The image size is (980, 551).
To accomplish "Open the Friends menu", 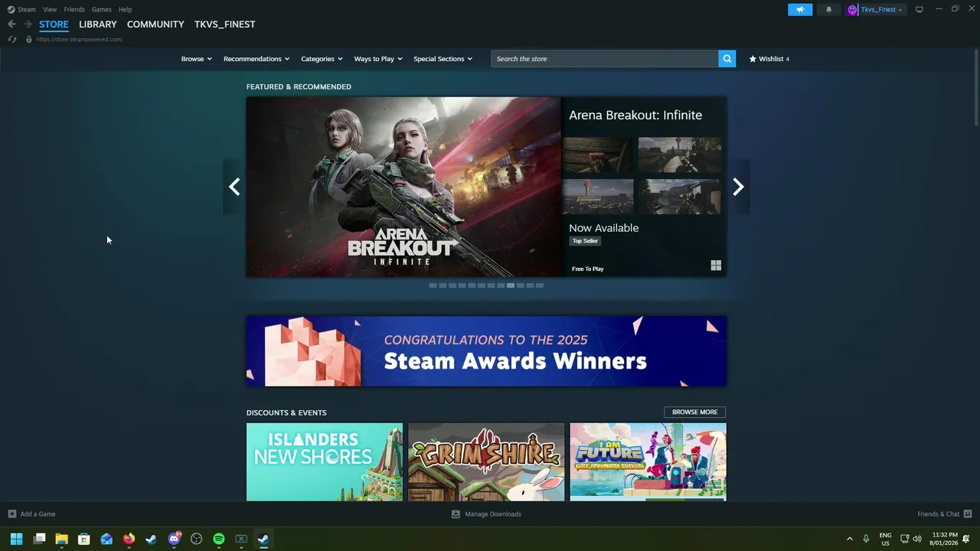I will tap(74, 9).
